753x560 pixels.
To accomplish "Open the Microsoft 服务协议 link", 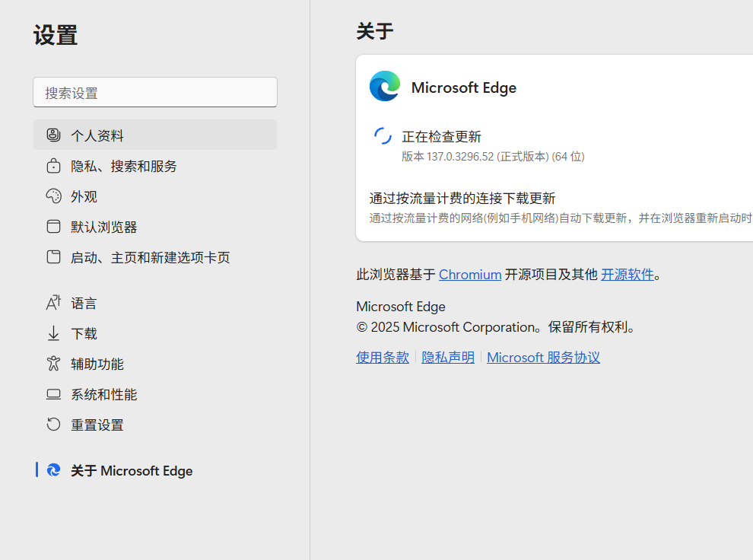I will click(543, 358).
